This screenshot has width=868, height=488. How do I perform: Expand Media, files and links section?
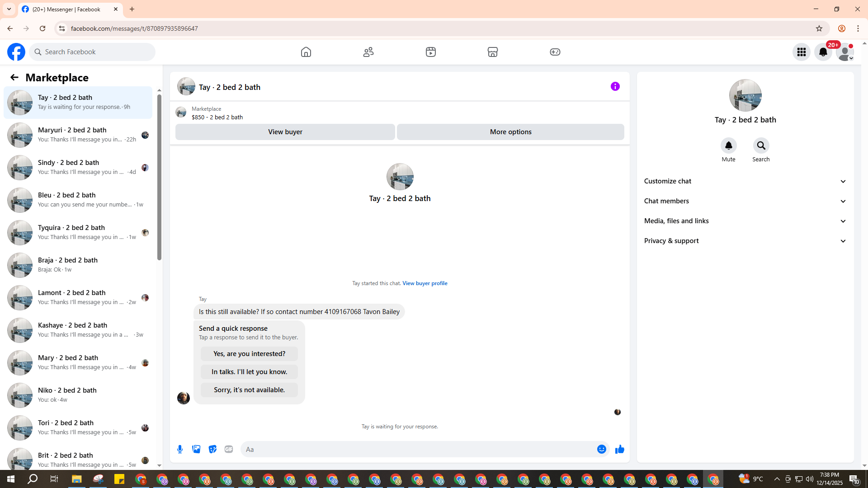click(745, 221)
